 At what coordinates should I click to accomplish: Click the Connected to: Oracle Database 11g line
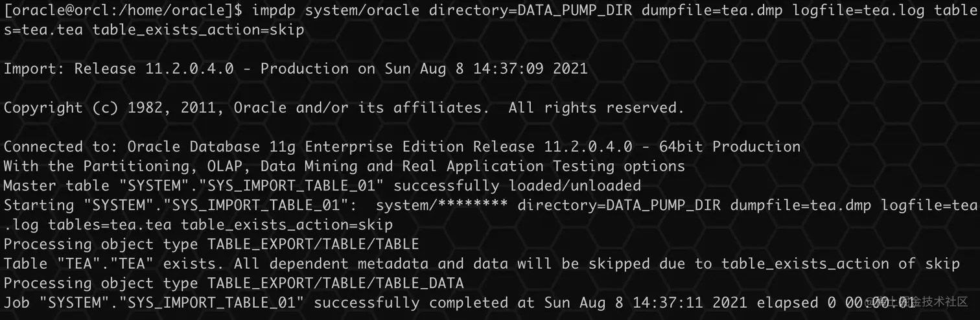coord(402,146)
